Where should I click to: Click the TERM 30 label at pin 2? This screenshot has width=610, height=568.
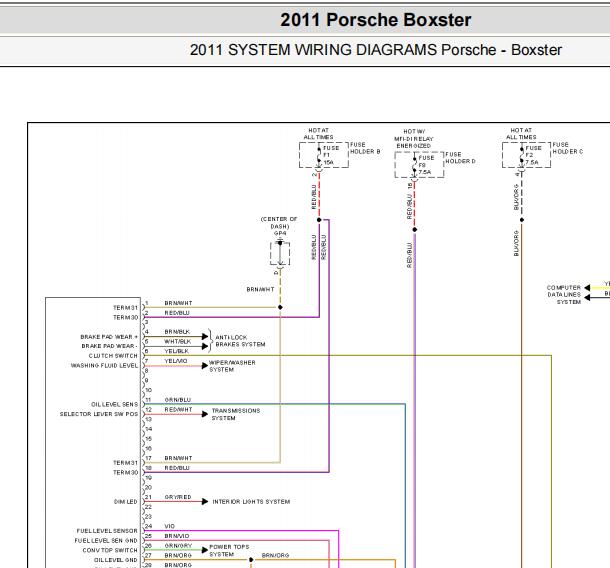pos(125,317)
